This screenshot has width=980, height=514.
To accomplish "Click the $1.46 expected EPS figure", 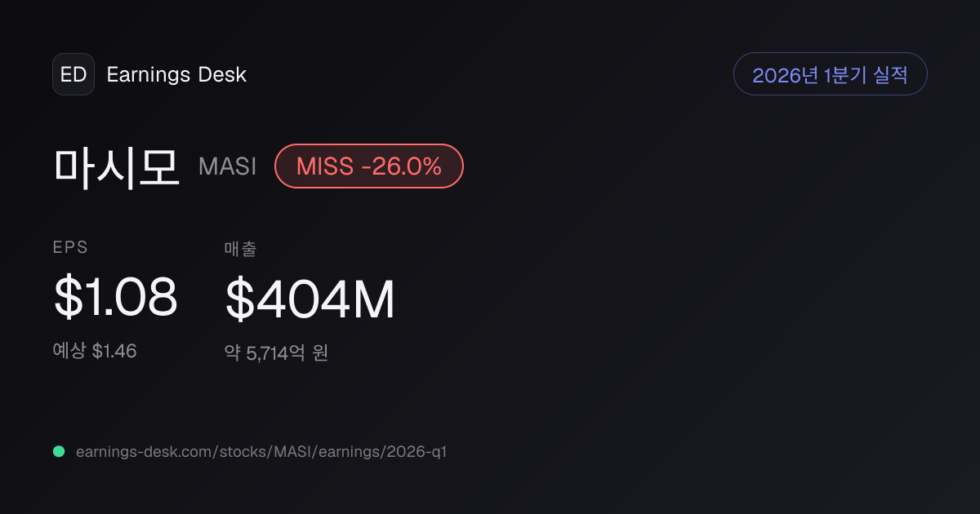I will [x=114, y=351].
